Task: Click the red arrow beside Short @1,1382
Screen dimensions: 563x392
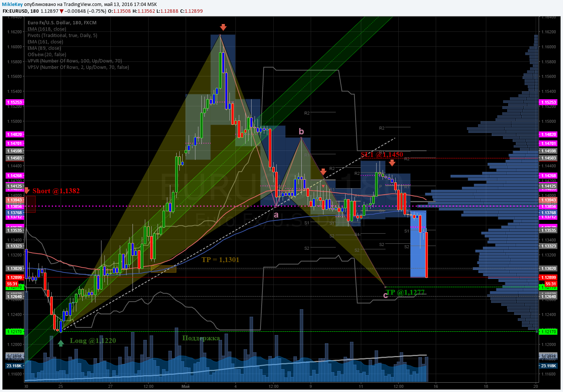Action: coord(27,191)
